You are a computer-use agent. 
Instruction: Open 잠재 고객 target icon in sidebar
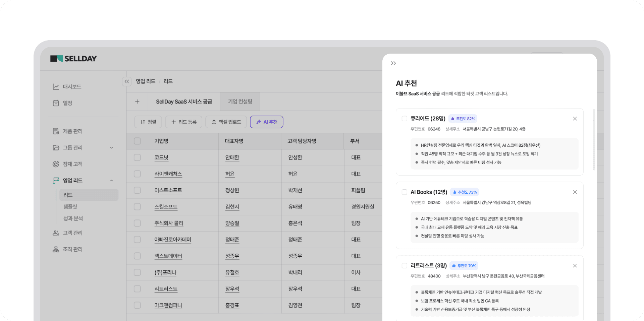coord(56,164)
